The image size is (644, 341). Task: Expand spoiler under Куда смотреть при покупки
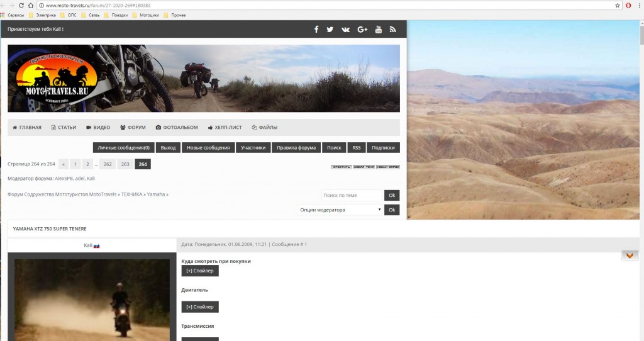200,271
